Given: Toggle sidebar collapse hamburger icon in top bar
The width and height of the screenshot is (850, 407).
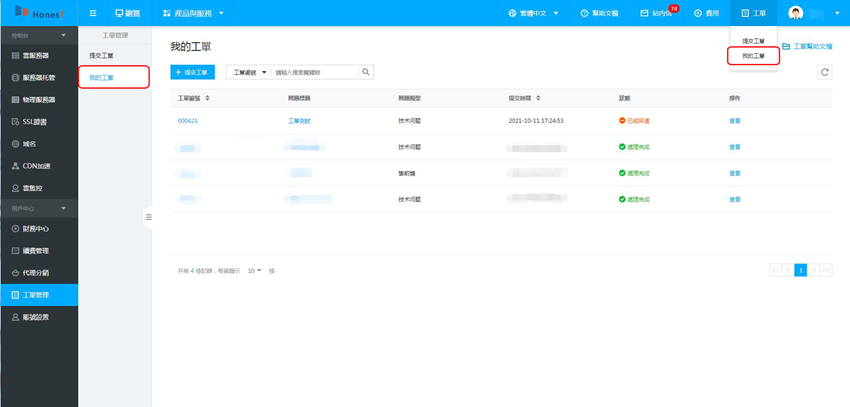Looking at the screenshot, I should (x=93, y=13).
